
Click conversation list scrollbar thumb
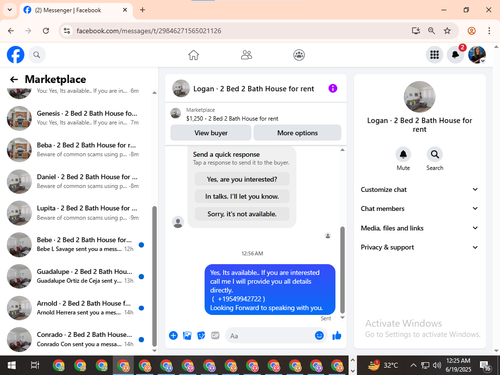pos(154,276)
